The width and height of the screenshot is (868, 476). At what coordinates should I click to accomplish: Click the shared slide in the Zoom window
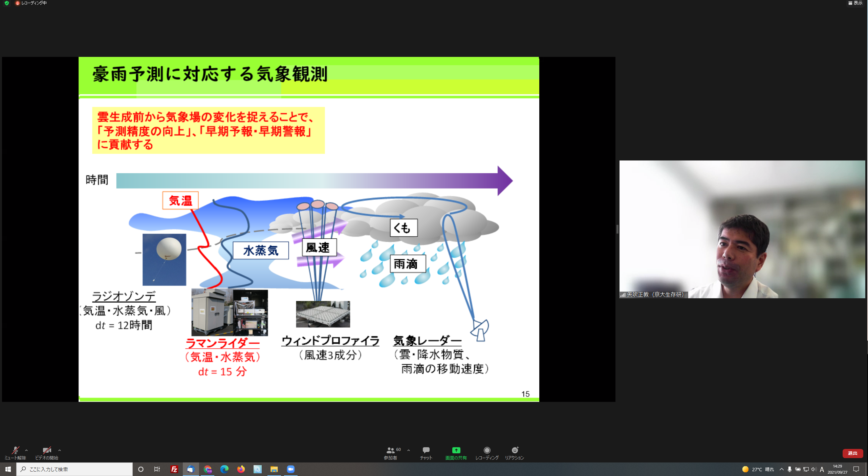pyautogui.click(x=309, y=229)
